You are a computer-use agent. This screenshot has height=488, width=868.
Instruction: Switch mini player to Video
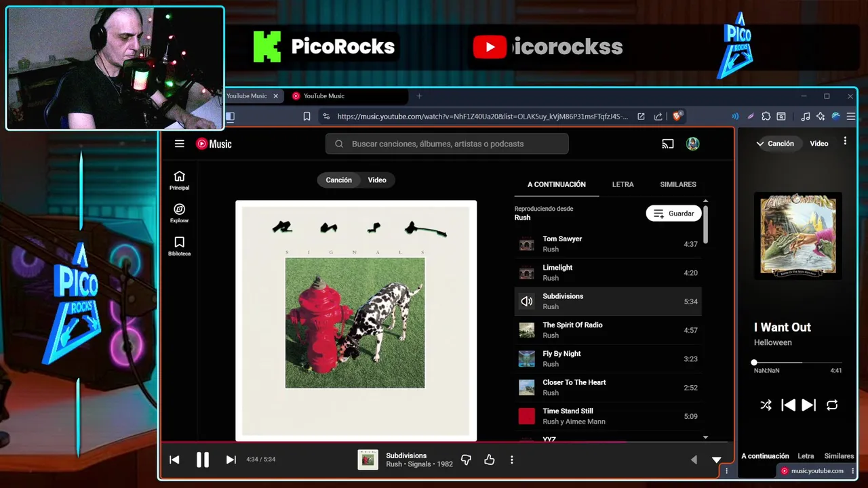(819, 144)
